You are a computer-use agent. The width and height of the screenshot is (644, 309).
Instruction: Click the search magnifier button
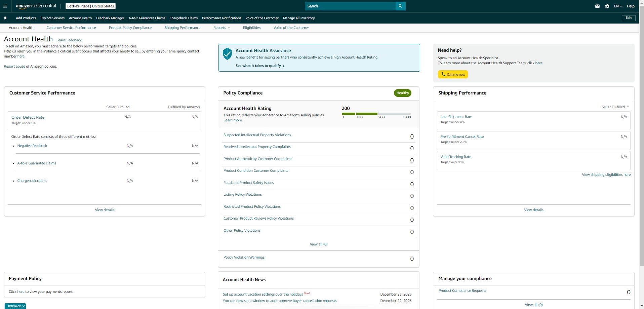[x=400, y=6]
